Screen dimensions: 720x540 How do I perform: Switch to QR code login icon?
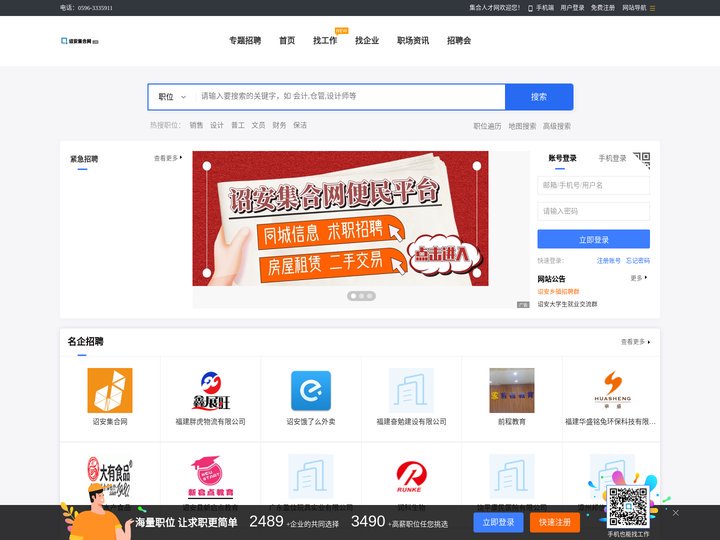[642, 160]
